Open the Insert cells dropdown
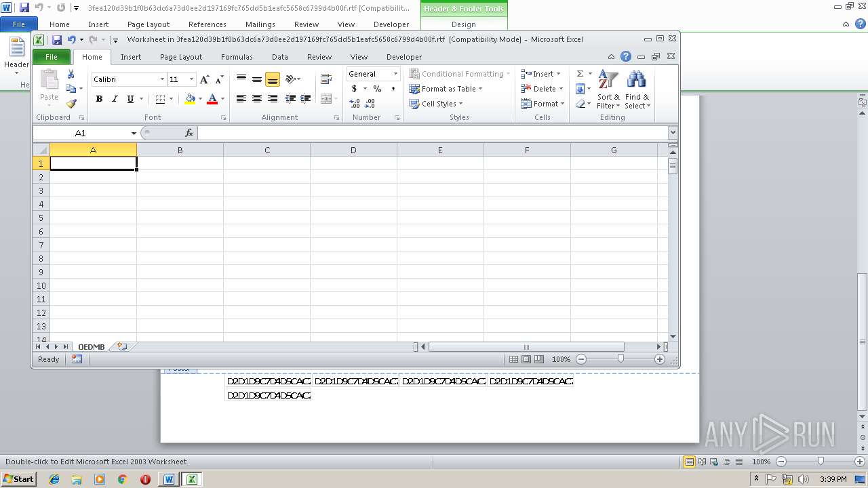 (558, 74)
